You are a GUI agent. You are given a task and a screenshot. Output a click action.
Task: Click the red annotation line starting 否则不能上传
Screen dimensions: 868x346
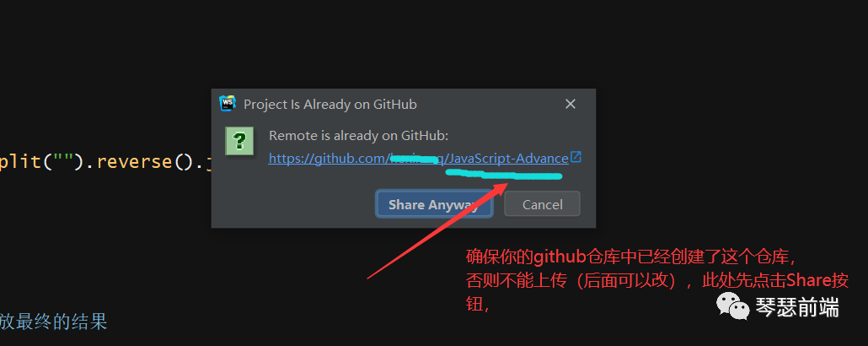[x=657, y=281]
